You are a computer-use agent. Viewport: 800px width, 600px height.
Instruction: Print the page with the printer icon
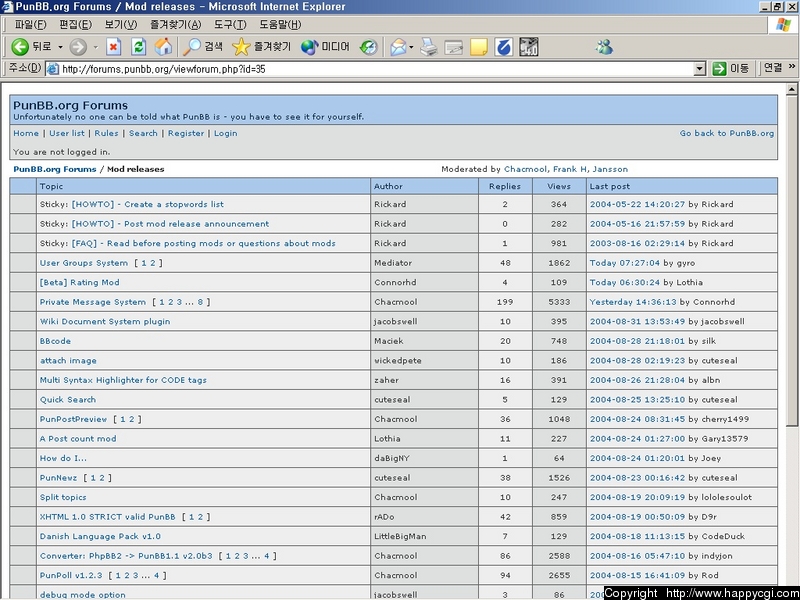point(429,47)
